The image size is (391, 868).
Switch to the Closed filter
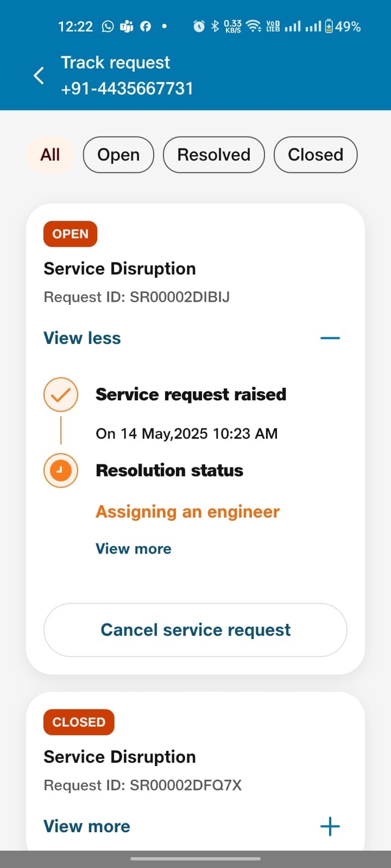pos(316,155)
